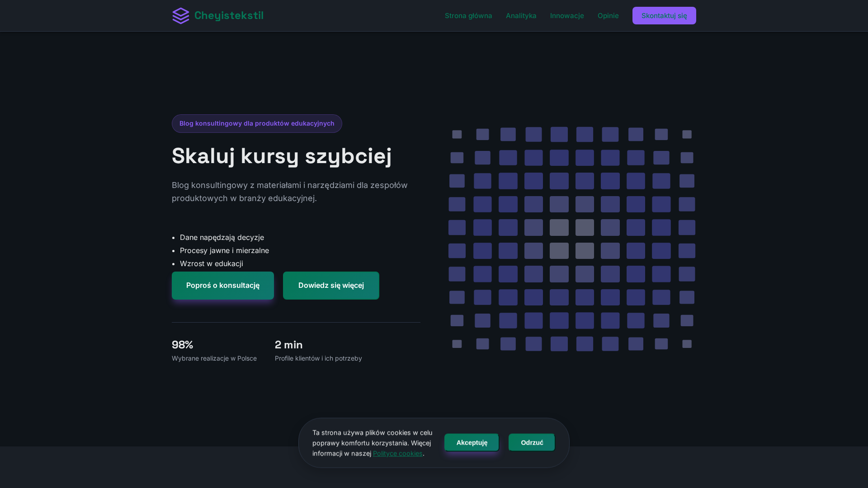This screenshot has width=868, height=488.
Task: Click the 2 min statistic value
Action: coord(289,345)
